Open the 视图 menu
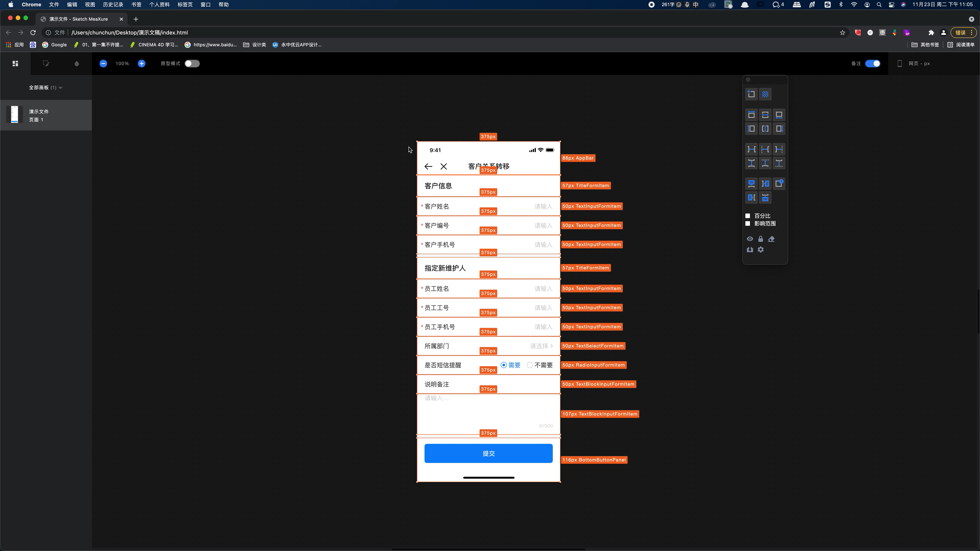980x551 pixels. tap(90, 5)
